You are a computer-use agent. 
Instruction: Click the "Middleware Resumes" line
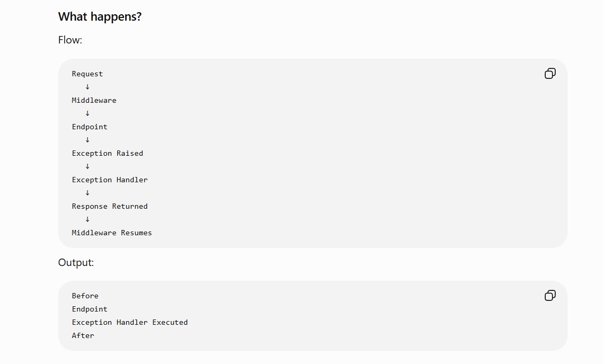pos(112,233)
